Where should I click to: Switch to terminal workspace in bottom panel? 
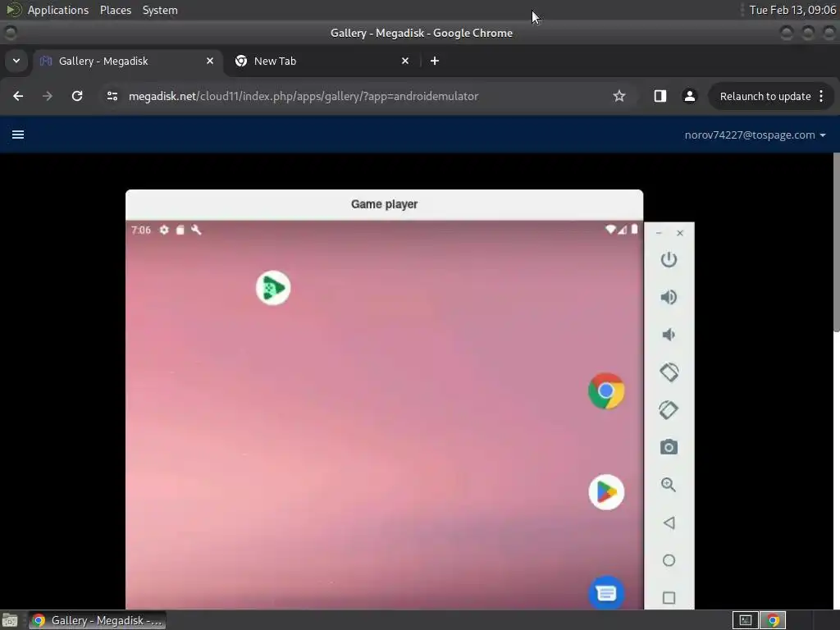click(x=745, y=620)
